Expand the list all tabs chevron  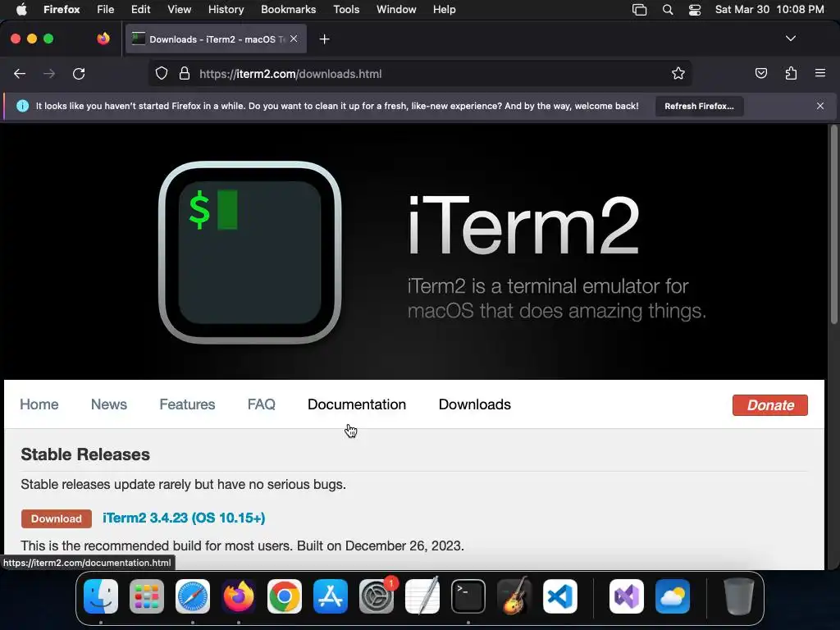pyautogui.click(x=791, y=39)
